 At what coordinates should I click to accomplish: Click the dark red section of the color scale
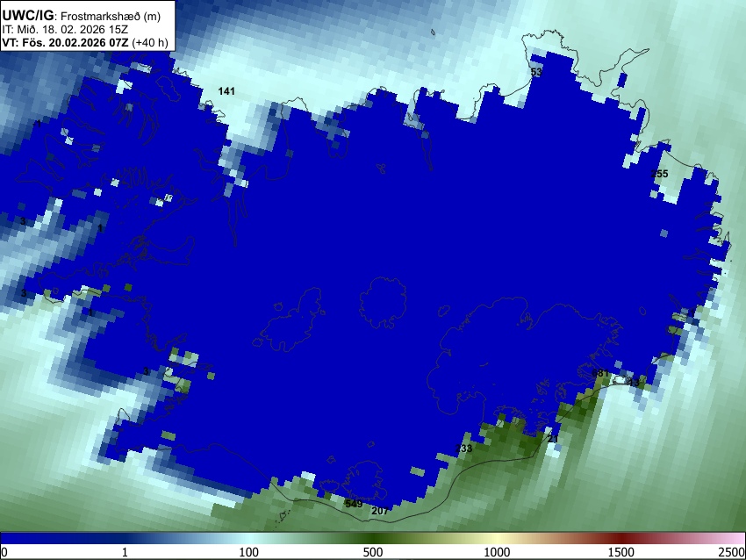621,539
